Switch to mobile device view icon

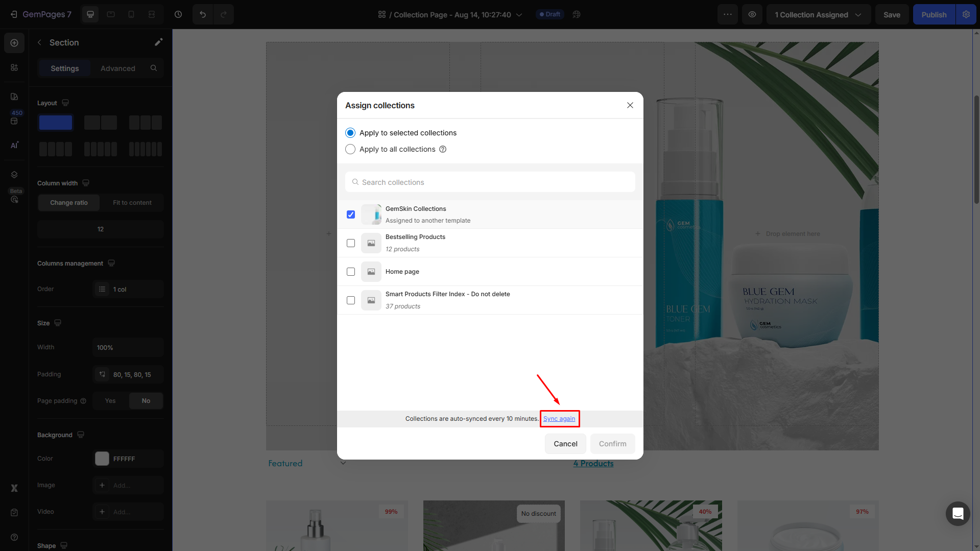coord(131,14)
